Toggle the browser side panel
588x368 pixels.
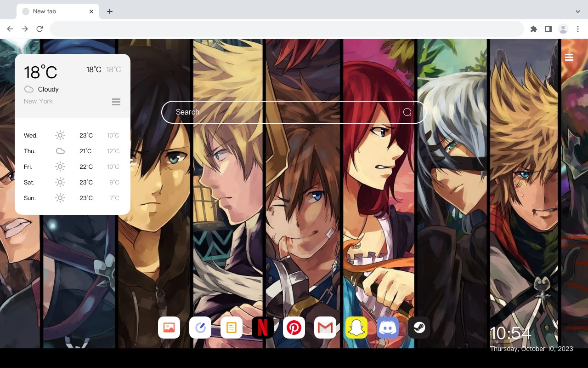click(548, 29)
